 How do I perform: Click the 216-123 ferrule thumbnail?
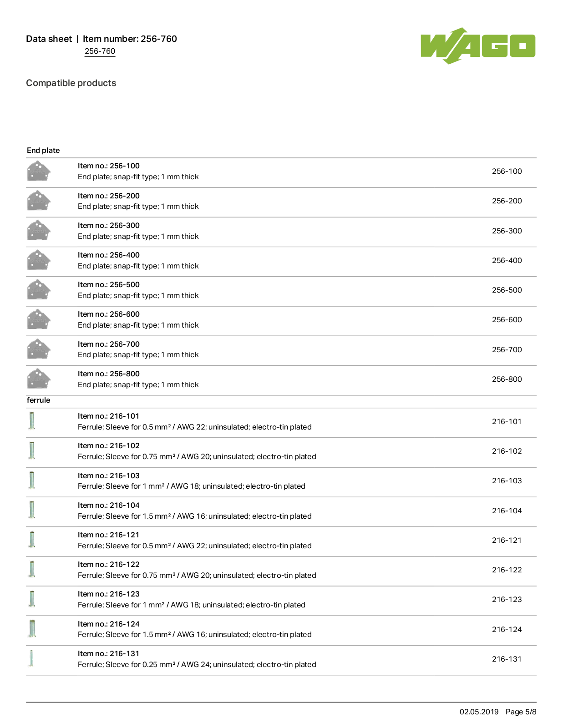coord(32,599)
